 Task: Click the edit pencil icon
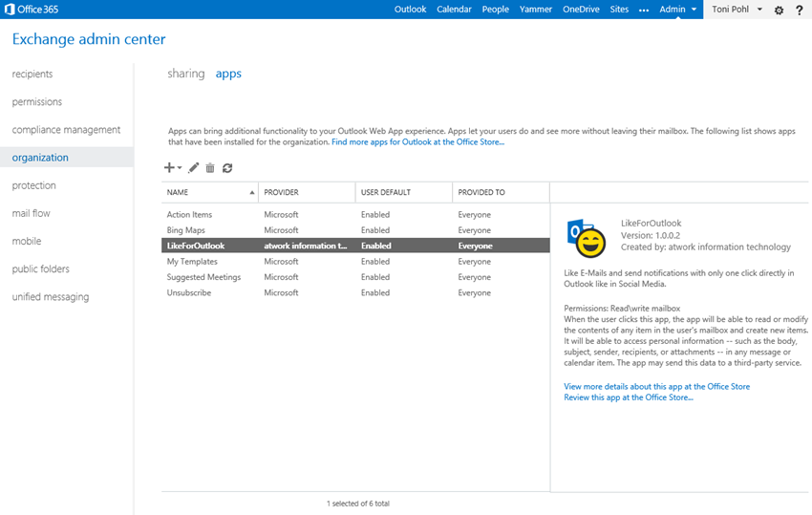point(194,168)
